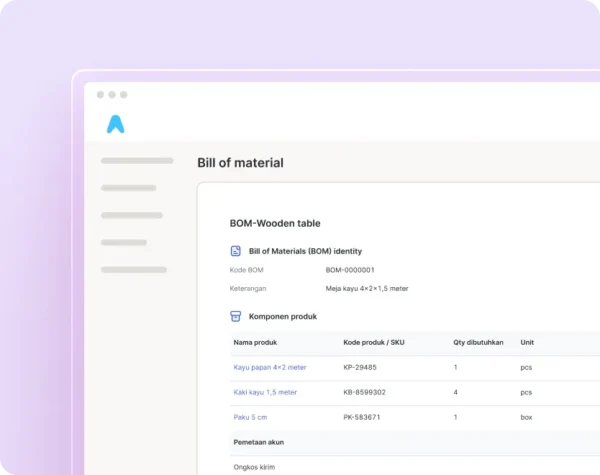Click the Ongkos kirim row

click(x=415, y=465)
